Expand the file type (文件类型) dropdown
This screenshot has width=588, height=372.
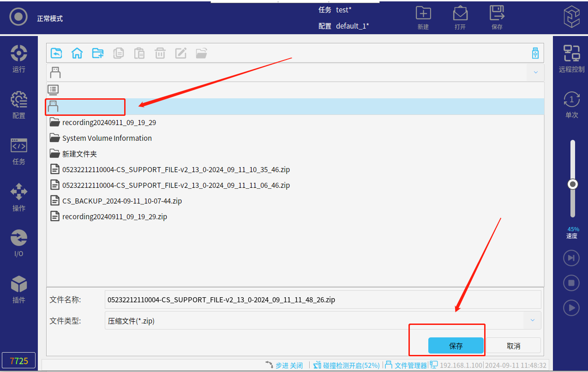(533, 320)
